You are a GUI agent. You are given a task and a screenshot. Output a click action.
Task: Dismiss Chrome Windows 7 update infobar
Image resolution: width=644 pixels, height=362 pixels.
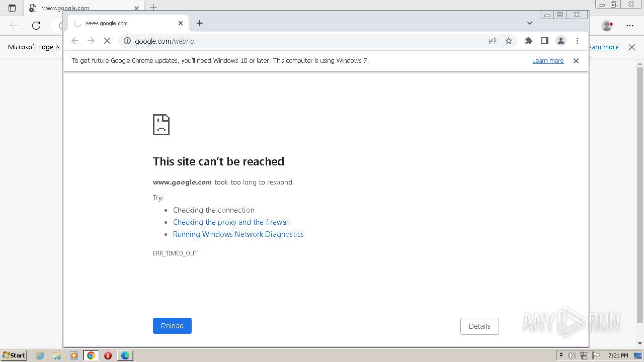pyautogui.click(x=576, y=61)
